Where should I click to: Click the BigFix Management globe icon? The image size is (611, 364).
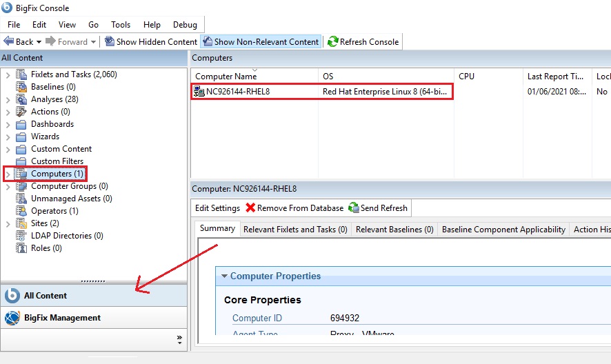tap(12, 318)
